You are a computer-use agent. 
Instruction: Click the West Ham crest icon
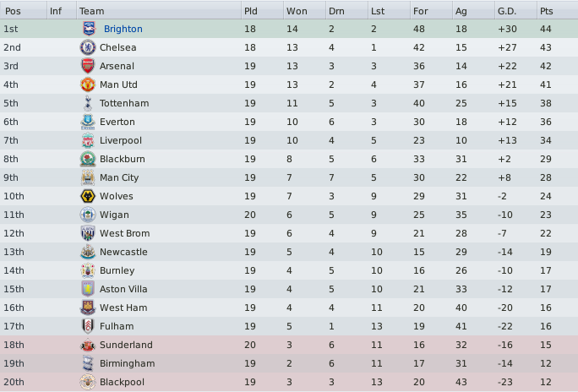(88, 308)
